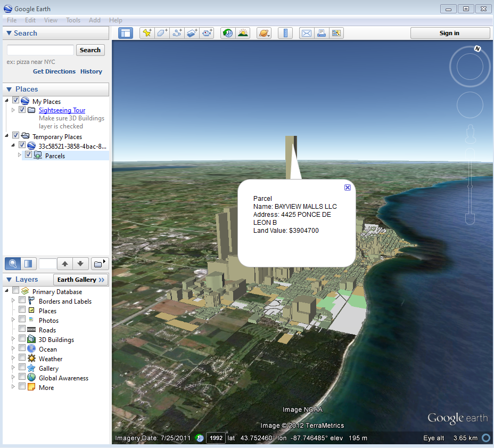Add an image overlay to the map

click(192, 33)
